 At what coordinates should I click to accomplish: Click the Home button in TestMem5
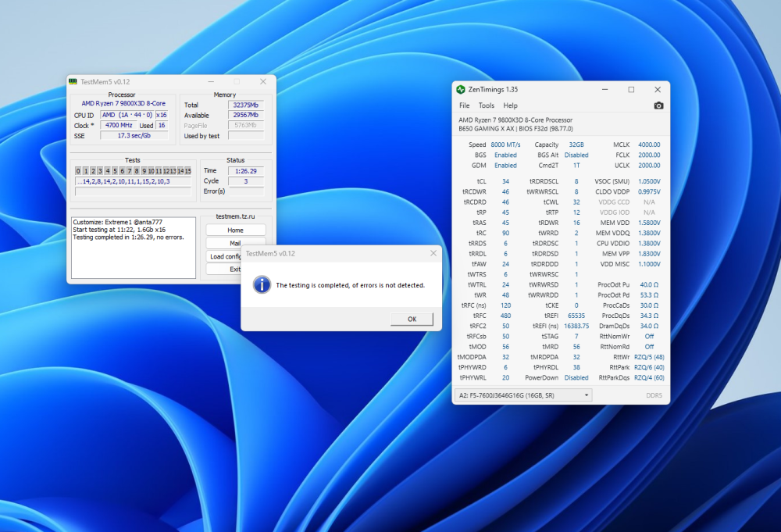[235, 229]
